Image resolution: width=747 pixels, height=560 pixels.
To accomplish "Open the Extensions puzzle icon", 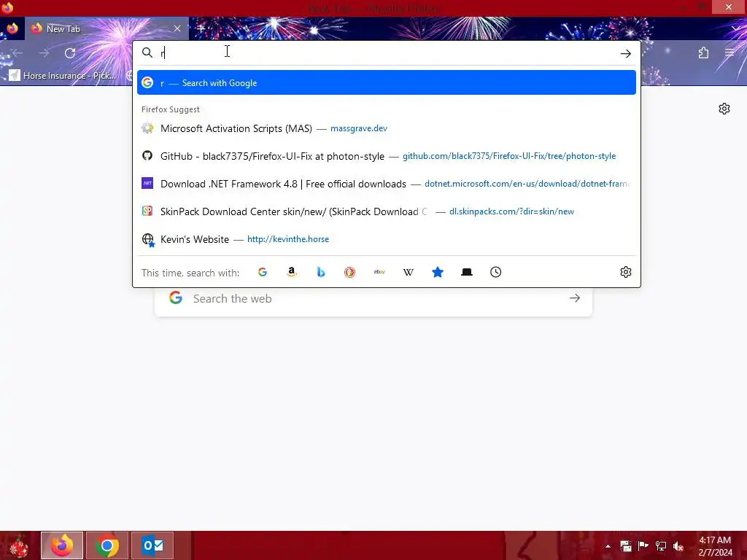I will tap(703, 52).
